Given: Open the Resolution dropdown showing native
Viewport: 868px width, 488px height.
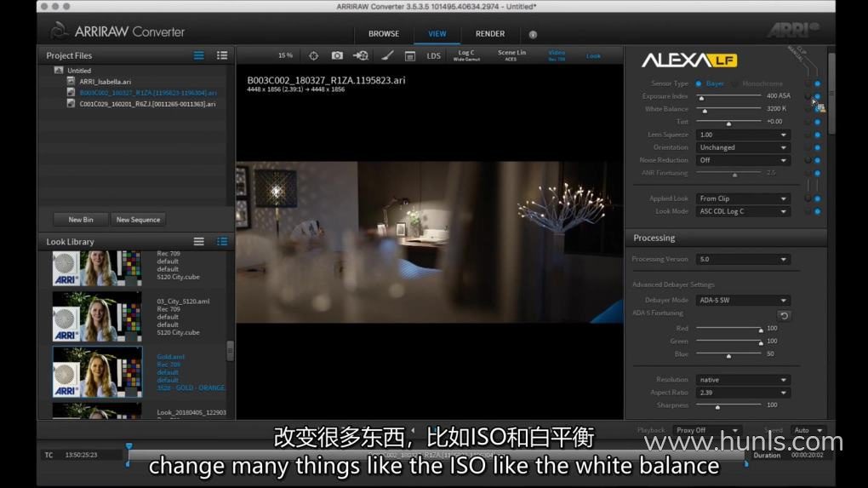Looking at the screenshot, I should (x=742, y=380).
